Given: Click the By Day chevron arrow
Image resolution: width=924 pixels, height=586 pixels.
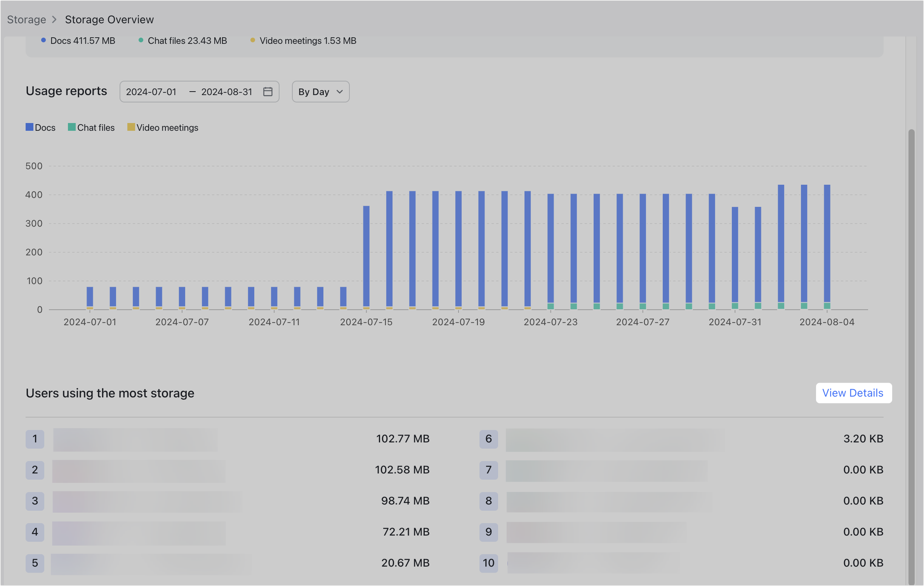Looking at the screenshot, I should 340,92.
